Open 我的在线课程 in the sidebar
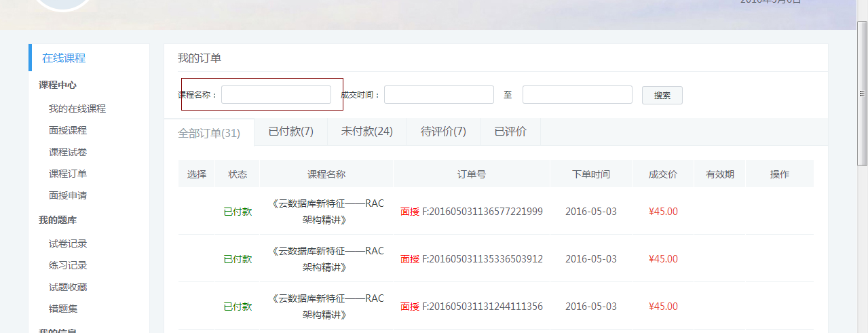868x333 pixels. coord(77,109)
